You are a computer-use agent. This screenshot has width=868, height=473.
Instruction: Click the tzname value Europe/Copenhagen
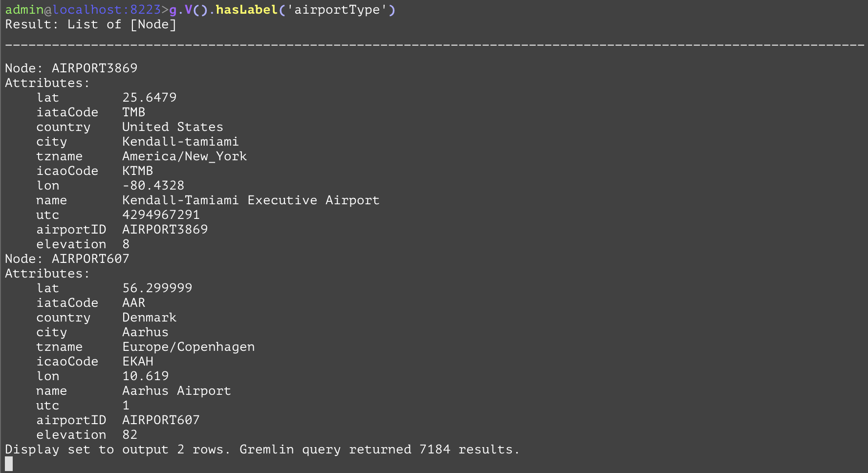point(188,346)
